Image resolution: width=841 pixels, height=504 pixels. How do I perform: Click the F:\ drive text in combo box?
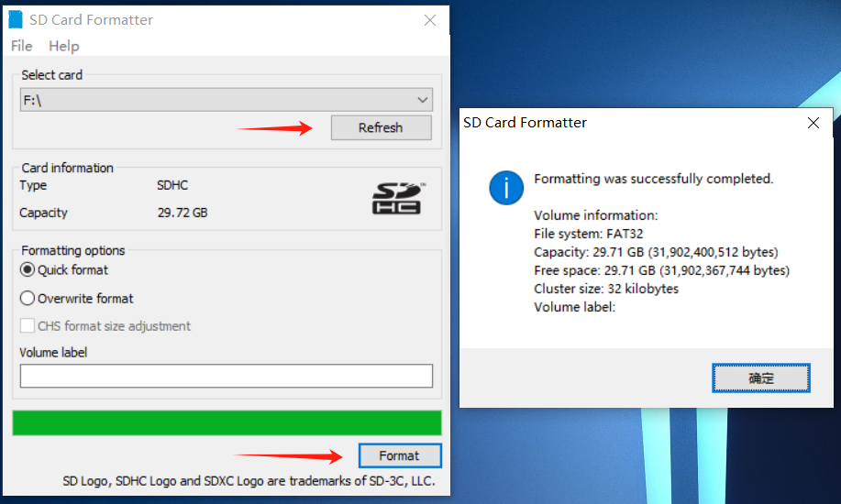click(32, 100)
